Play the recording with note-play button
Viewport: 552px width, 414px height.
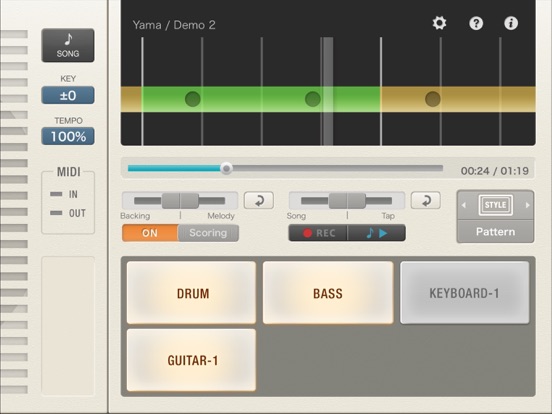pyautogui.click(x=376, y=233)
